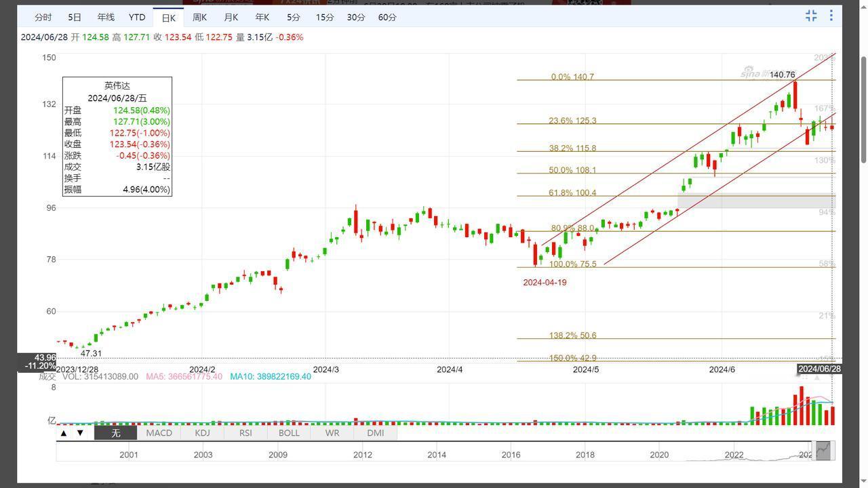Viewport: 868px width, 488px height.
Task: Click the 138.2% 50.6 Fibonacci level label
Action: click(572, 335)
